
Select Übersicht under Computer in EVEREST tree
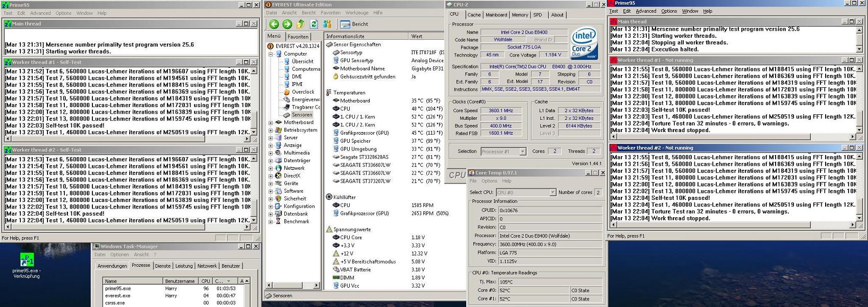tap(302, 61)
